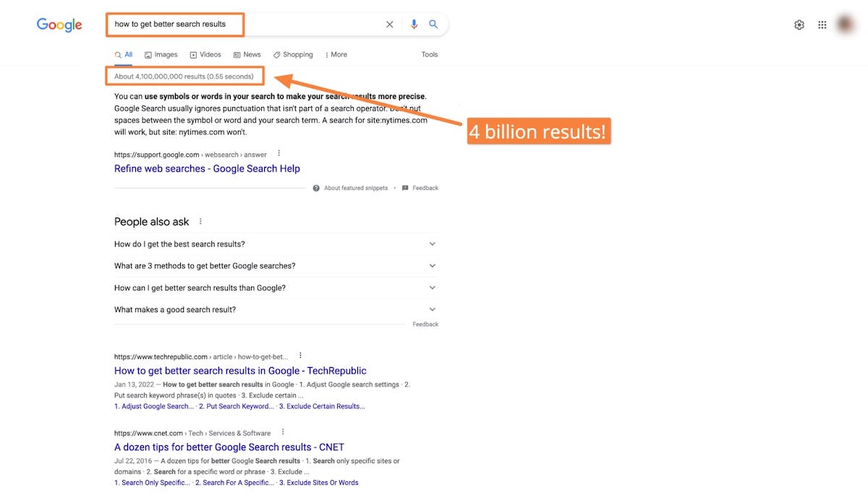Expand 'How do I get the best search results?'
The width and height of the screenshot is (868, 503).
pos(276,244)
